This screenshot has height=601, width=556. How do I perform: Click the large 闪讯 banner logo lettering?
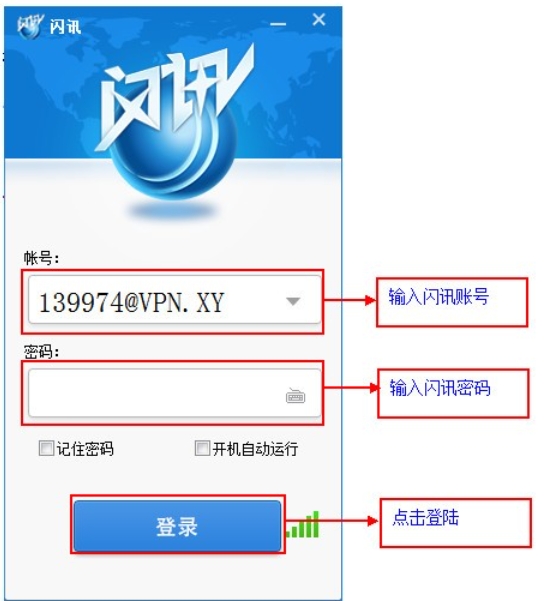pos(174,96)
